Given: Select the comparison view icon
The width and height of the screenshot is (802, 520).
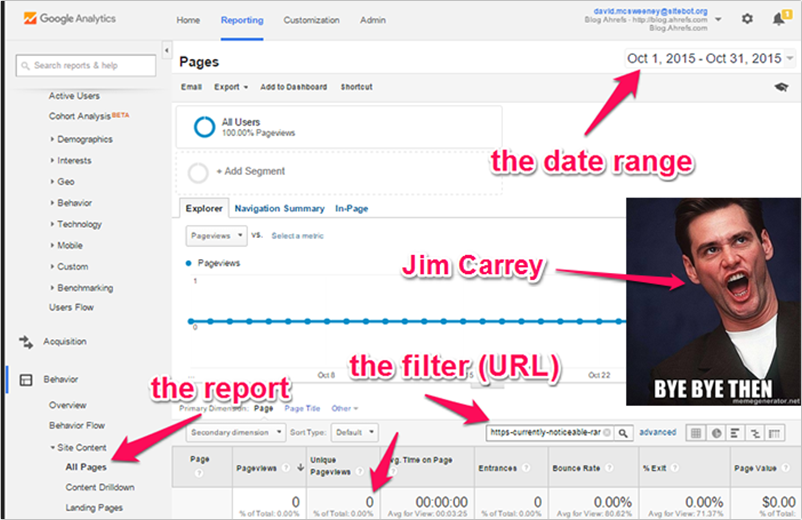Looking at the screenshot, I should 755,433.
